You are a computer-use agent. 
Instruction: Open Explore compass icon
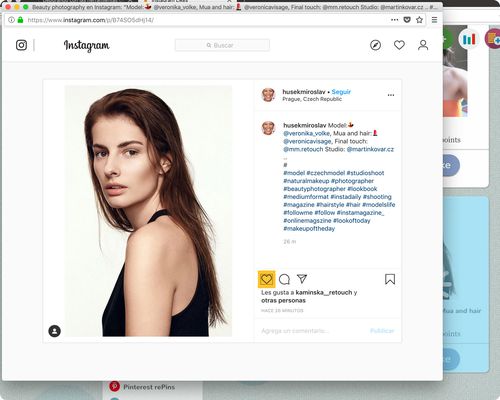(376, 45)
